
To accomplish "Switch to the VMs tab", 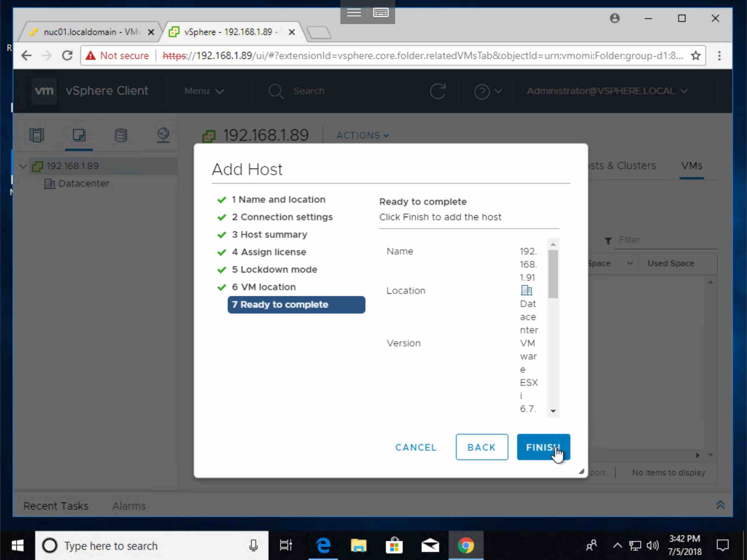I will point(691,166).
